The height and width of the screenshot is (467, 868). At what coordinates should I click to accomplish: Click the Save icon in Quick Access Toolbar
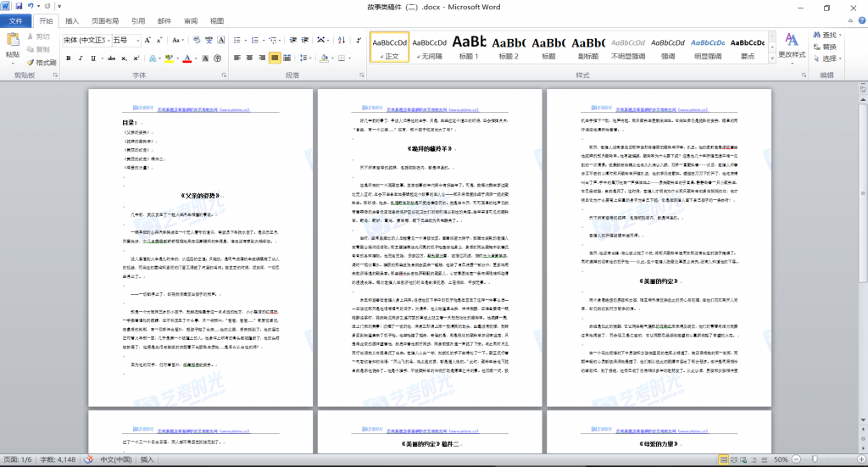(18, 7)
